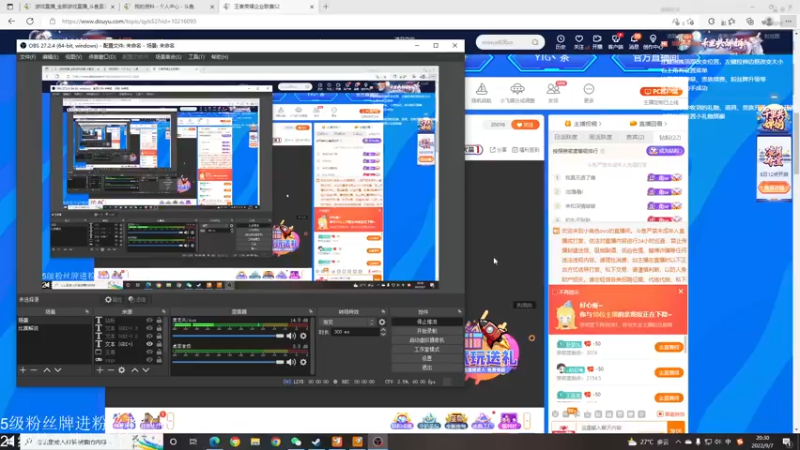Viewport: 800px width, 450px height.
Task: Click duration stepper arrows beside 300 ms
Action: (x=383, y=332)
